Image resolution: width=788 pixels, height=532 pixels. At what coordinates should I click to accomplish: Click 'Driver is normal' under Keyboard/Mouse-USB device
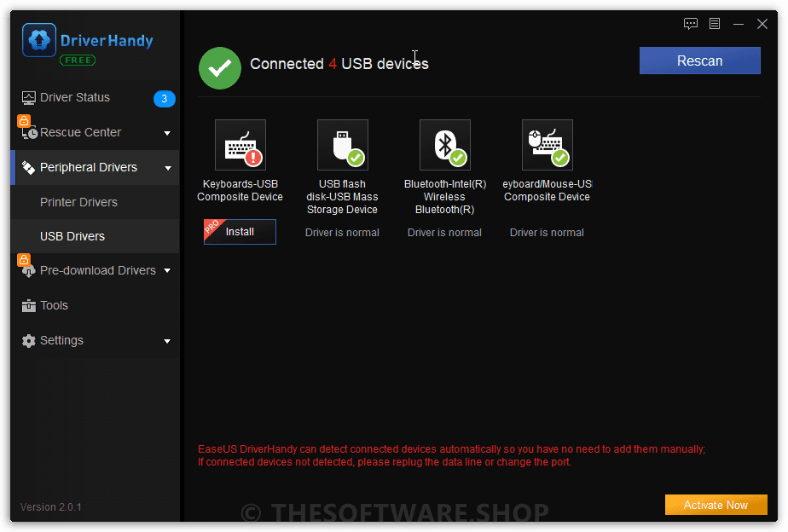547,233
